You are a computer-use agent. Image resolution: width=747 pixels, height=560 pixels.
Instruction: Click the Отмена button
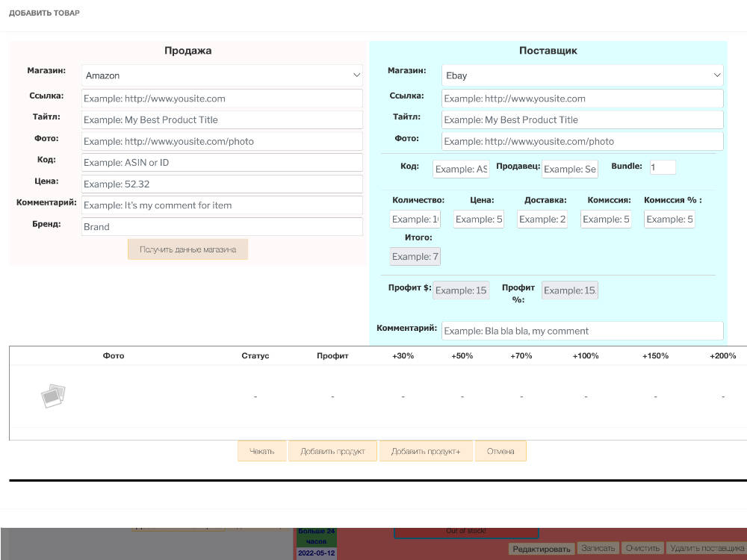pos(500,451)
